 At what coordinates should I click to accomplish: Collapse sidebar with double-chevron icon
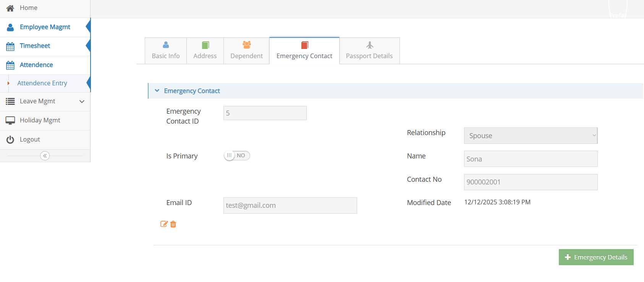pos(45,156)
